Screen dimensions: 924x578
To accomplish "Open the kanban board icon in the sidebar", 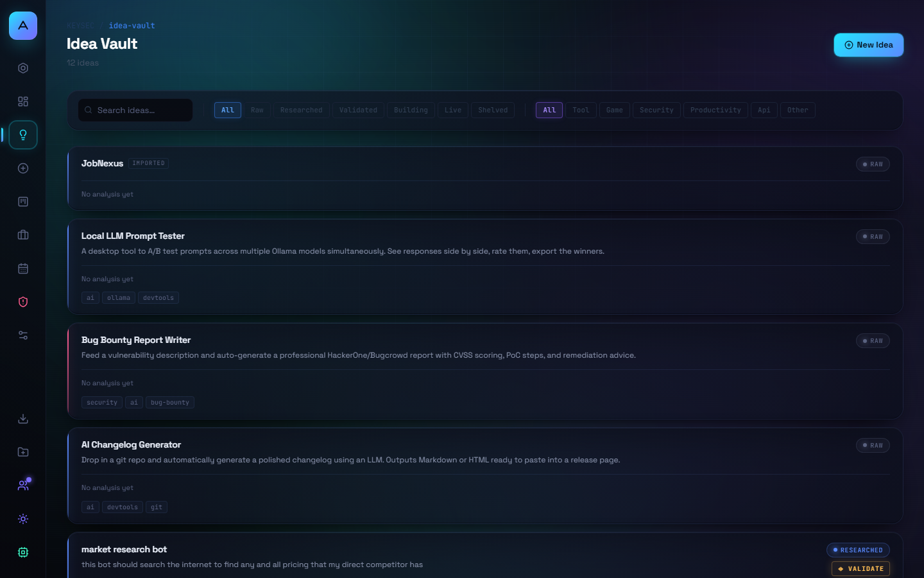I will [23, 202].
